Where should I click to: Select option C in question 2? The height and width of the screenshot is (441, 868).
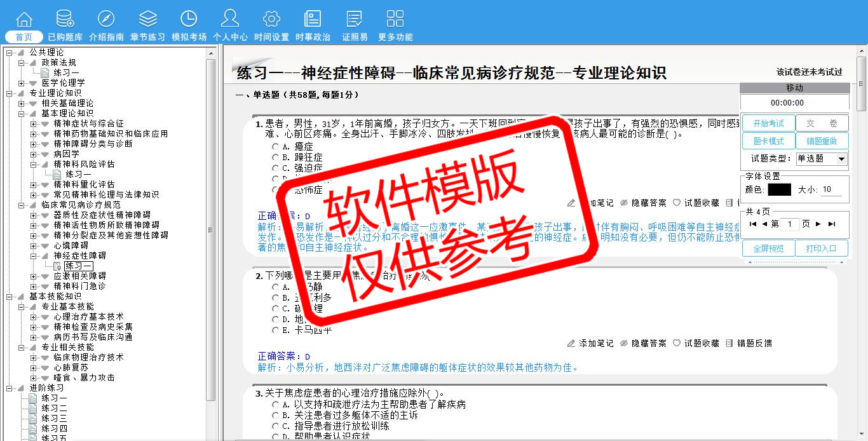pos(275,308)
